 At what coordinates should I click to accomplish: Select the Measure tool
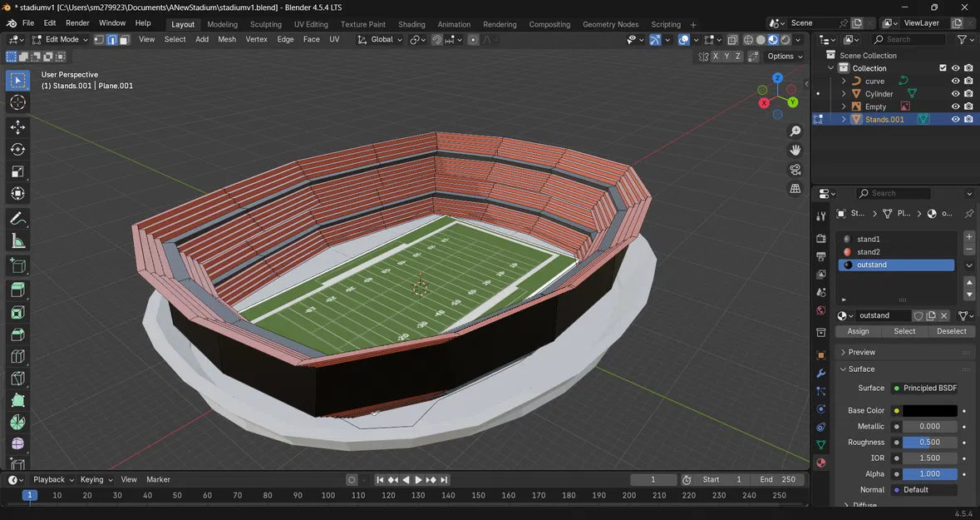pos(17,239)
